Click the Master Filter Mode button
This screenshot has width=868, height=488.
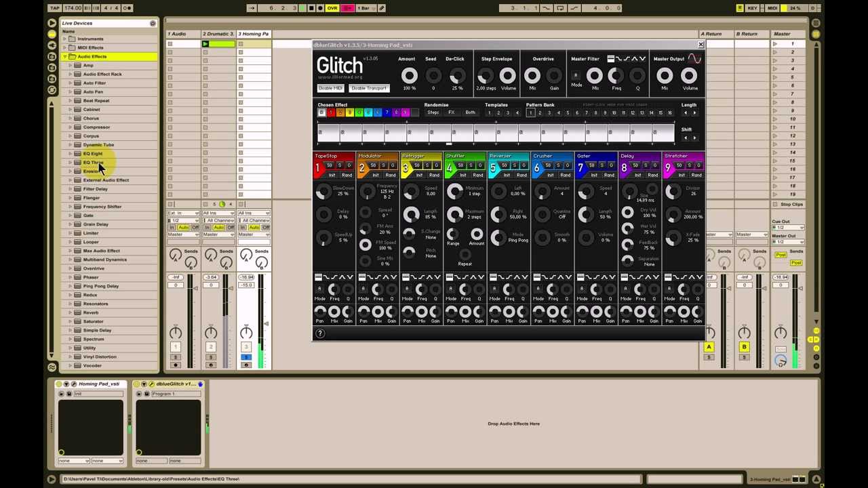click(x=576, y=76)
